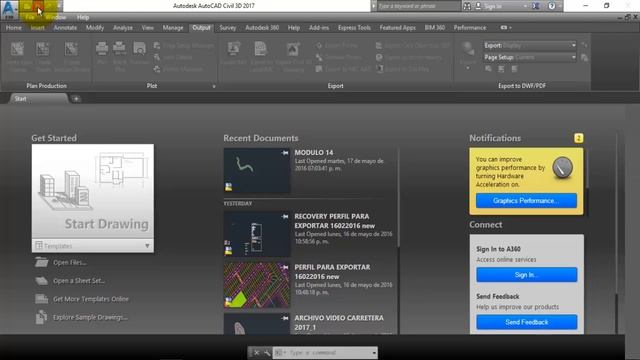
Task: Open the Window menu
Action: pos(56,18)
